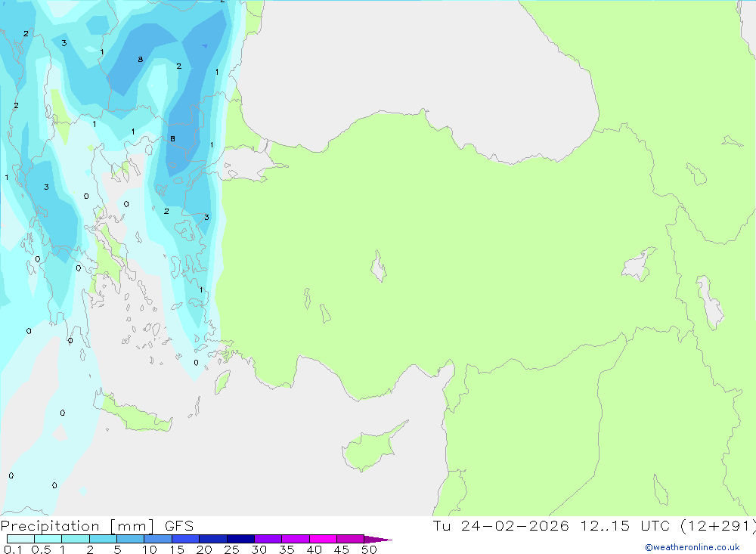Pick the 15–20 mm blue swatch
Image resolution: width=756 pixels, height=554 pixels.
pyautogui.click(x=185, y=539)
